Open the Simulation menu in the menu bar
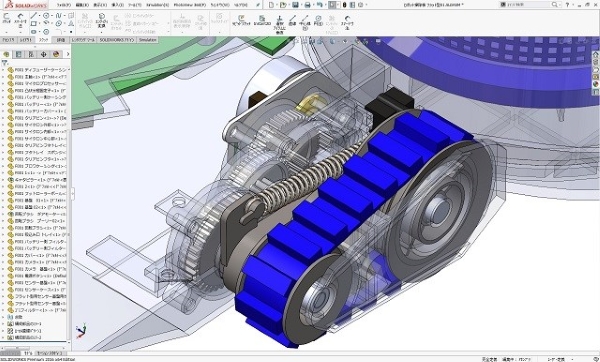Image resolution: width=600 pixels, height=362 pixels. click(x=157, y=5)
